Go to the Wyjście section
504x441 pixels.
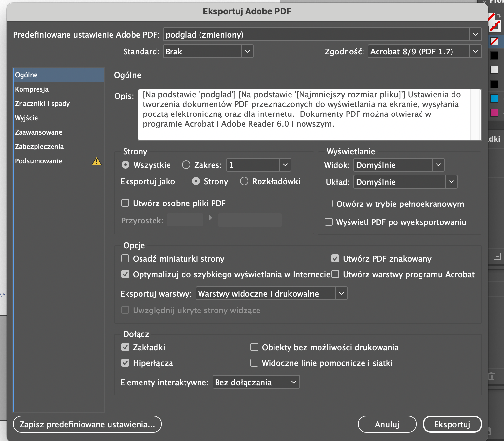(x=59, y=118)
